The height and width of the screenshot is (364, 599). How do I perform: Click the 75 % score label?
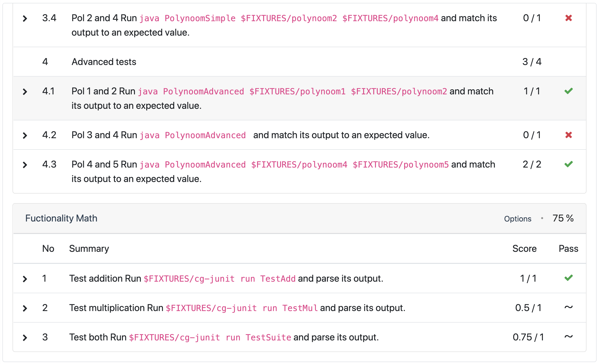tap(563, 218)
